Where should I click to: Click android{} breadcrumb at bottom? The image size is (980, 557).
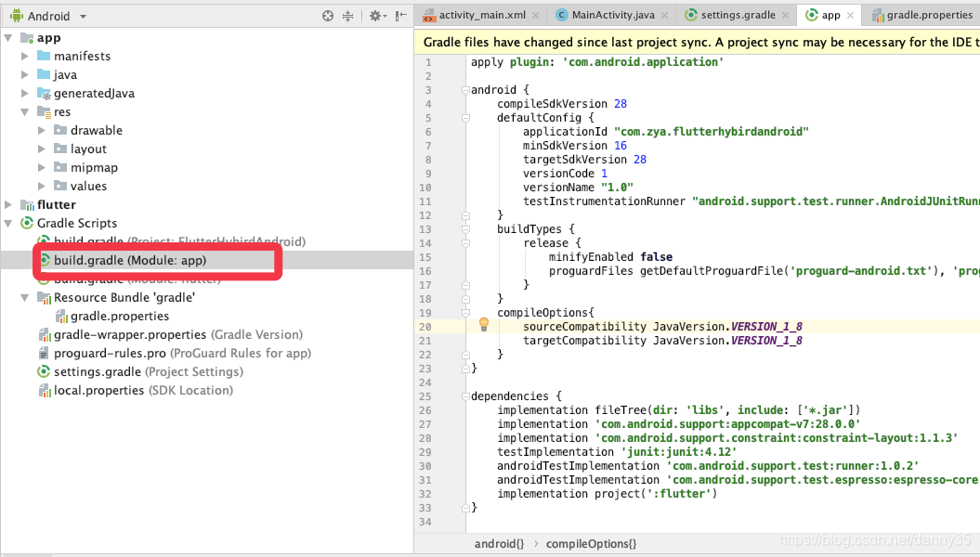[499, 543]
